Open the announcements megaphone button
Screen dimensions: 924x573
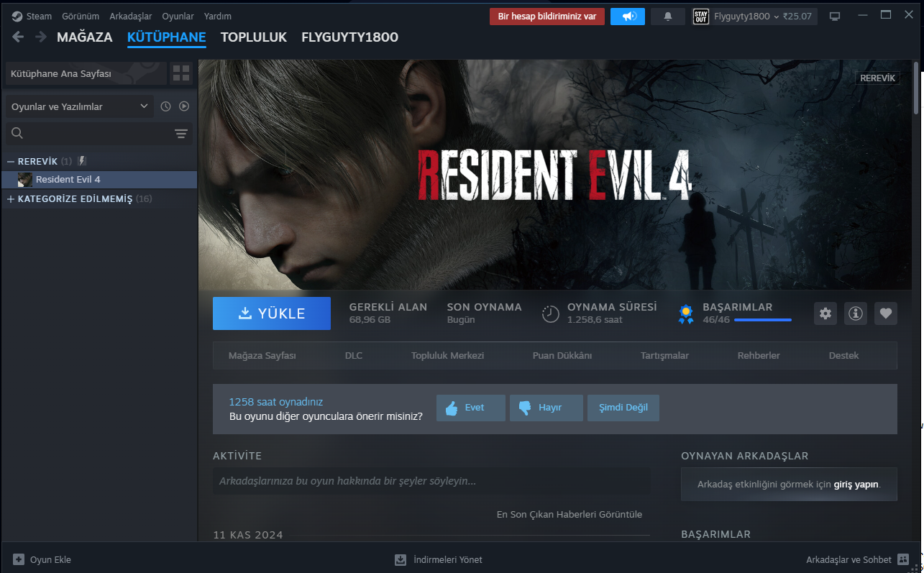tap(628, 17)
